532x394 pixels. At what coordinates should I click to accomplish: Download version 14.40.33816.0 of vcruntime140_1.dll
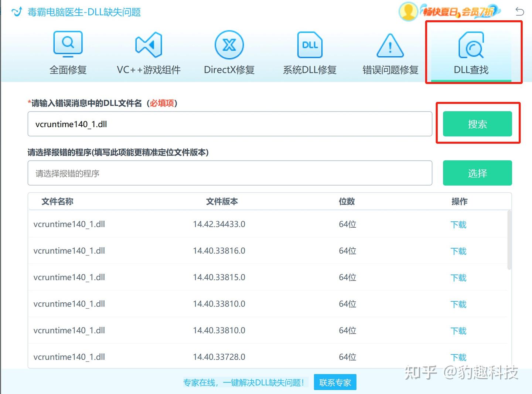(458, 251)
